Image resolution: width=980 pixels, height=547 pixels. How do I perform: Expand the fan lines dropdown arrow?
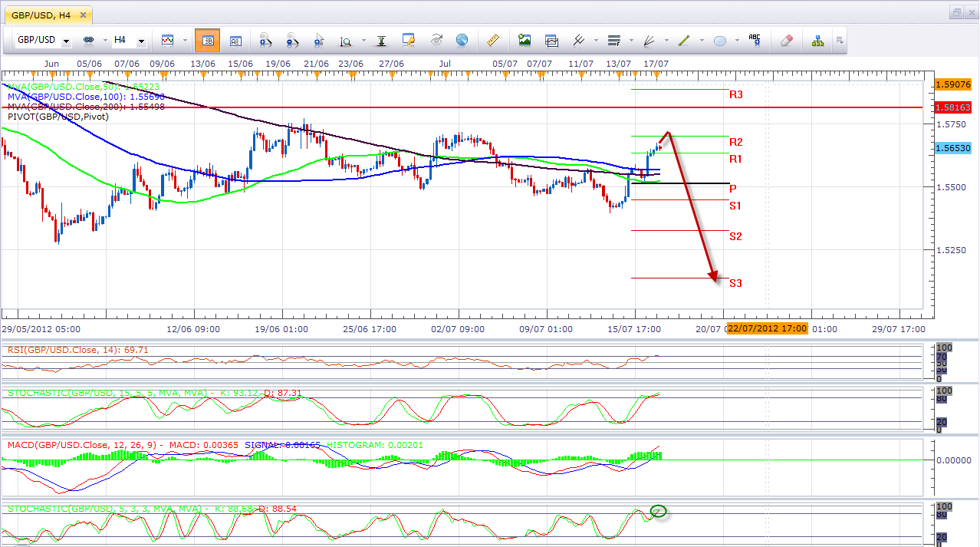666,41
